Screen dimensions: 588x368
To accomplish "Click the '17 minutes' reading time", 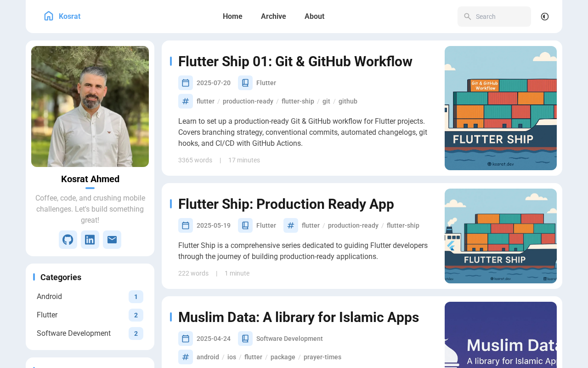I will 244,160.
